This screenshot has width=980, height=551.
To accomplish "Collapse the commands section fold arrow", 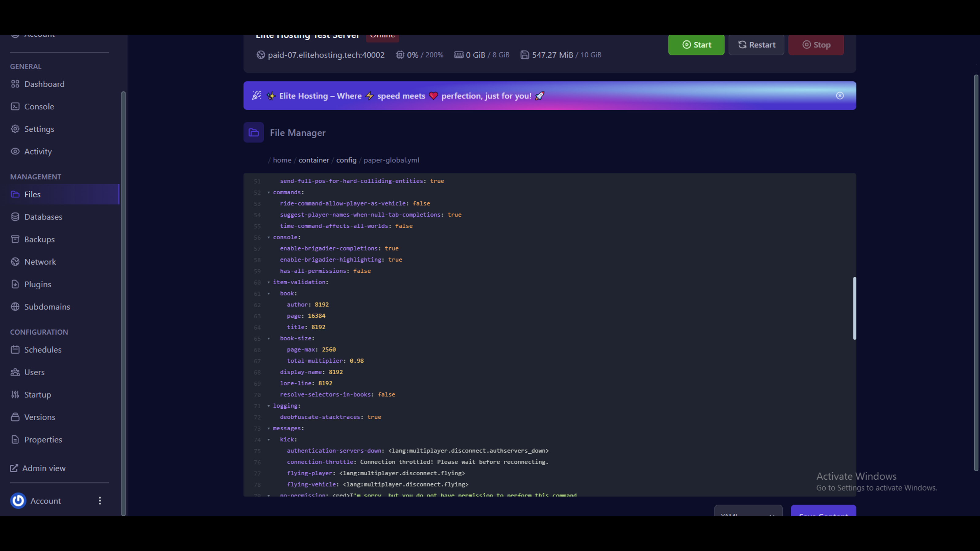I will 269,193.
